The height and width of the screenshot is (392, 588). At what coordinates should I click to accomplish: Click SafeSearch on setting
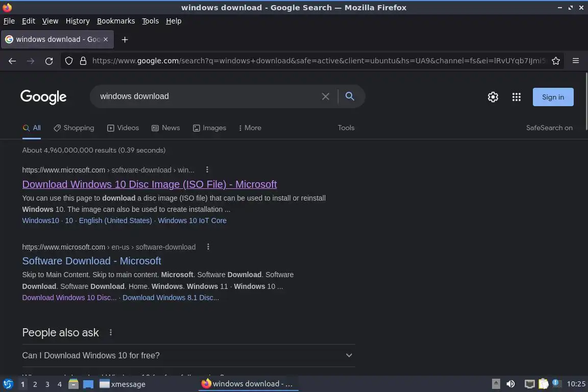click(x=549, y=128)
